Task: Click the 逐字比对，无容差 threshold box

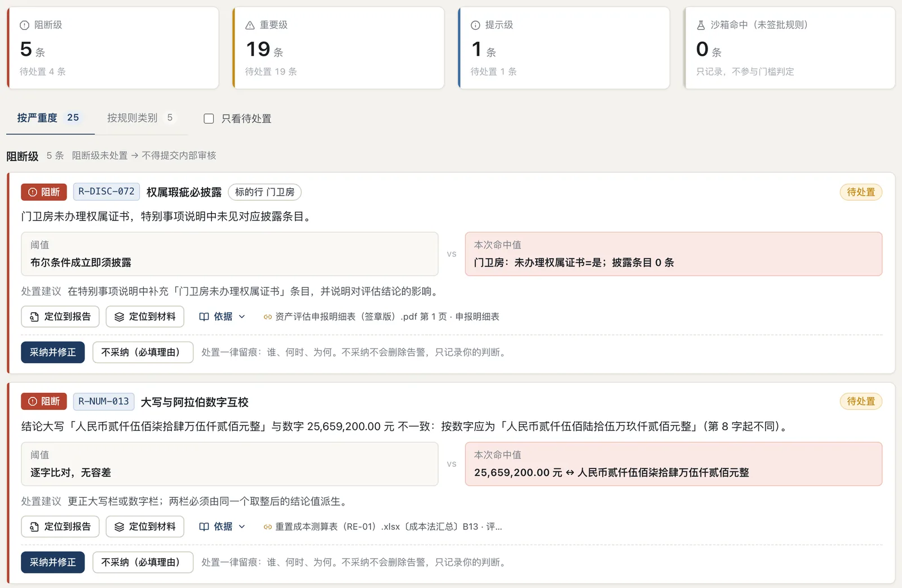Action: 230,464
